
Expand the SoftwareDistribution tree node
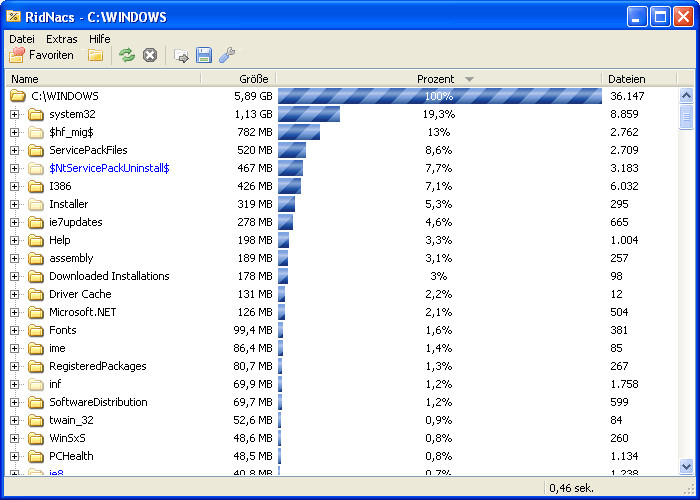coord(15,402)
